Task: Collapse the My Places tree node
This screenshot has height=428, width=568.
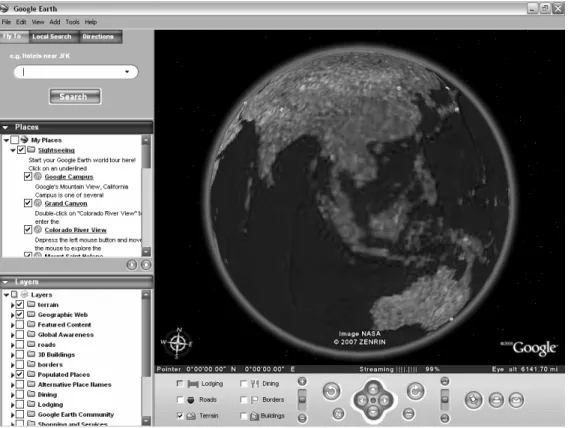Action: [x=6, y=140]
